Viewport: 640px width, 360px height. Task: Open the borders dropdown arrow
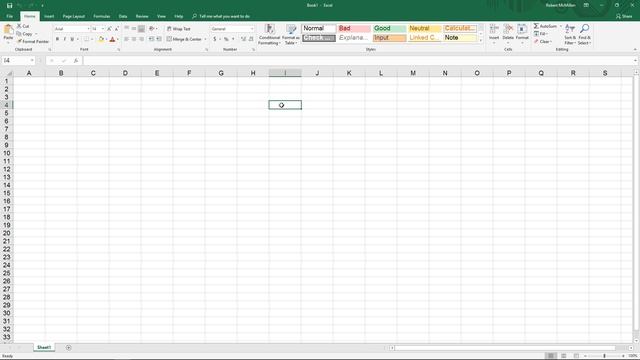[x=92, y=39]
